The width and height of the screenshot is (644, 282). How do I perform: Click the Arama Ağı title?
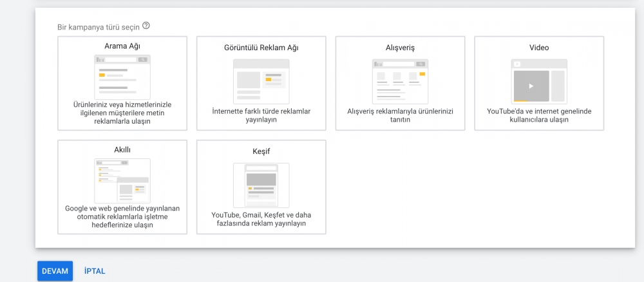[122, 46]
